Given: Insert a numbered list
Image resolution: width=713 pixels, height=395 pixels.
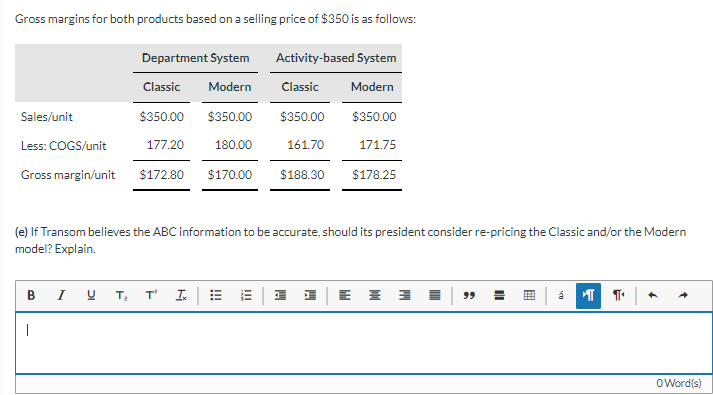Looking at the screenshot, I should 246,295.
